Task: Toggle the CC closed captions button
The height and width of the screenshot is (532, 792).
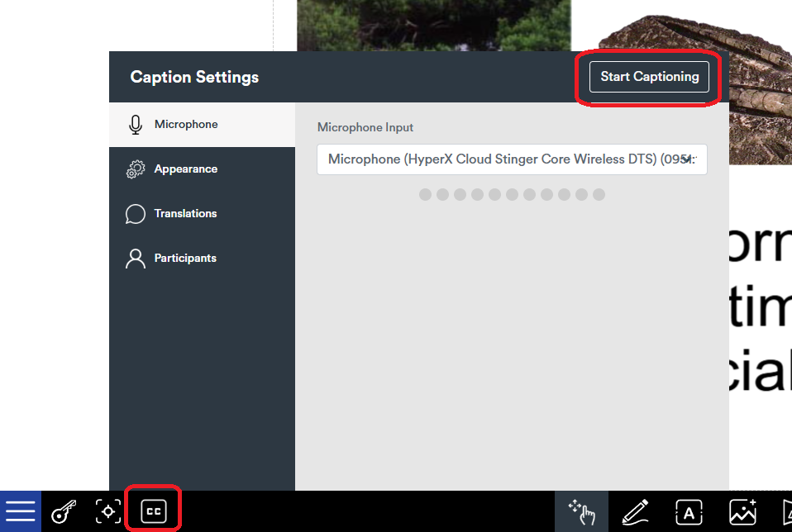Action: pyautogui.click(x=153, y=511)
